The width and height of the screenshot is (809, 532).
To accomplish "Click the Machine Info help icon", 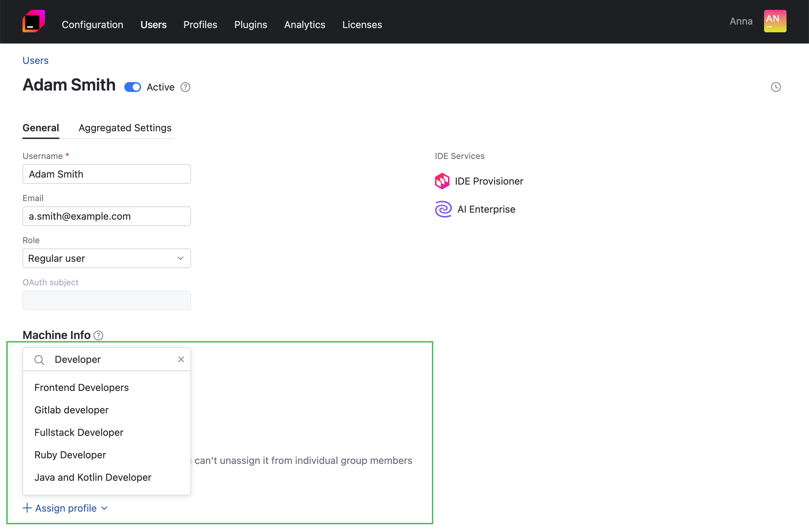I will [98, 335].
